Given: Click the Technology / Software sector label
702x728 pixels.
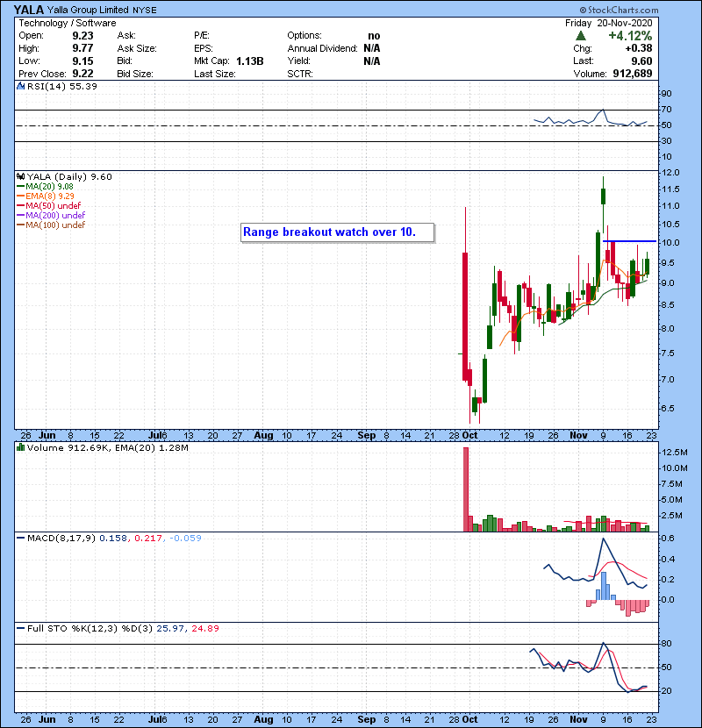Looking at the screenshot, I should pos(68,23).
